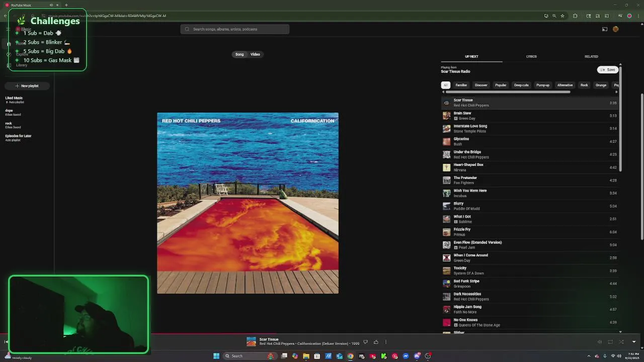Select the Grunge filter chip
The height and width of the screenshot is (362, 644).
click(x=601, y=85)
